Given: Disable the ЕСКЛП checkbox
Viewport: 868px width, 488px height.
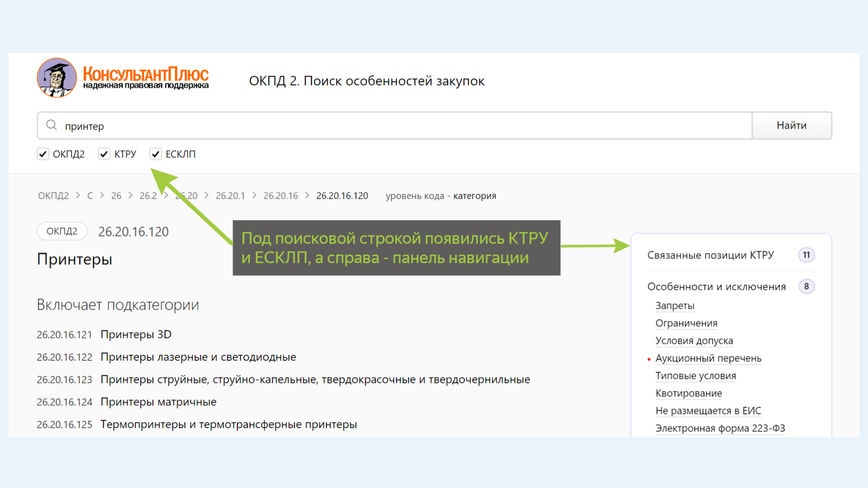Looking at the screenshot, I should pos(156,154).
